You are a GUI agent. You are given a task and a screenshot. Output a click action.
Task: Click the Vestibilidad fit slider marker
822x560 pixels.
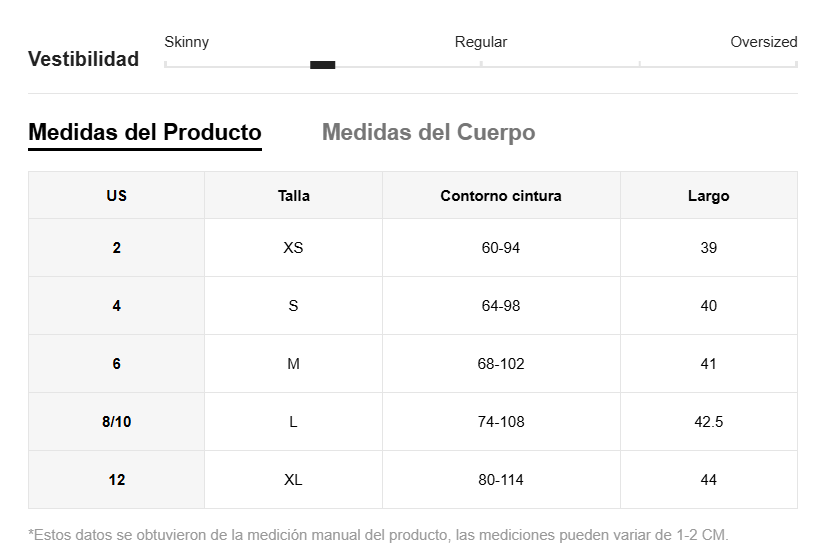pos(322,65)
